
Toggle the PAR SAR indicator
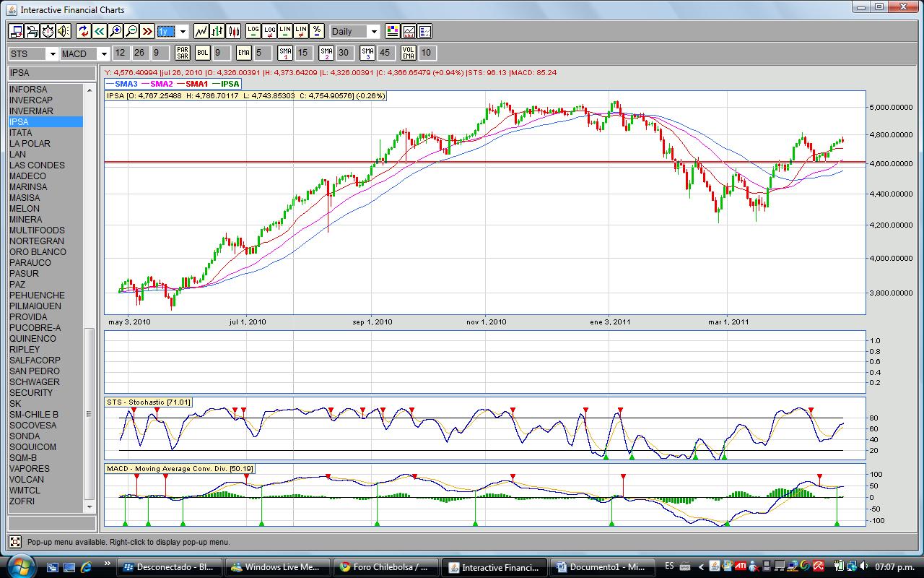(183, 53)
